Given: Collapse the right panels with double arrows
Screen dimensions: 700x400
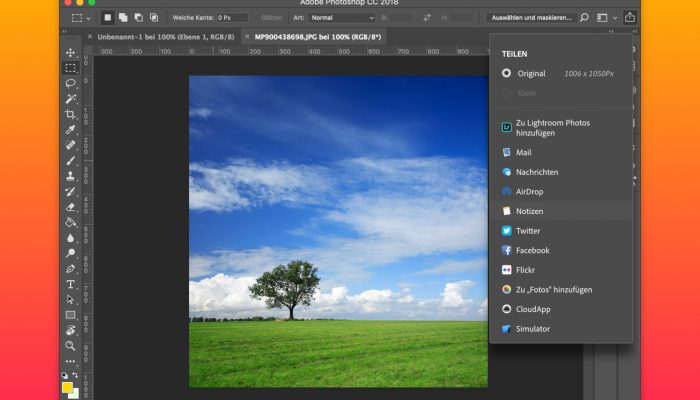Looking at the screenshot, I should tap(635, 32).
